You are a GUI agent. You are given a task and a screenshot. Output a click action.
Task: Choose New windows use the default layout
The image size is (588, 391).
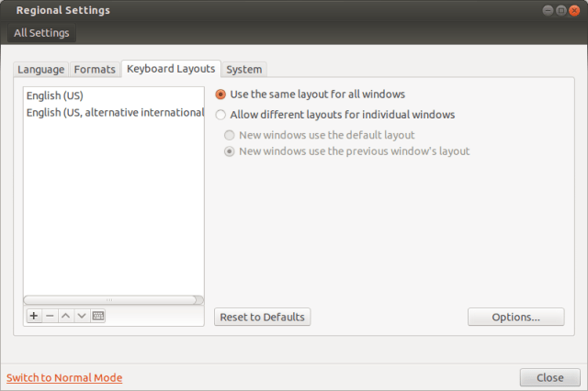click(230, 135)
